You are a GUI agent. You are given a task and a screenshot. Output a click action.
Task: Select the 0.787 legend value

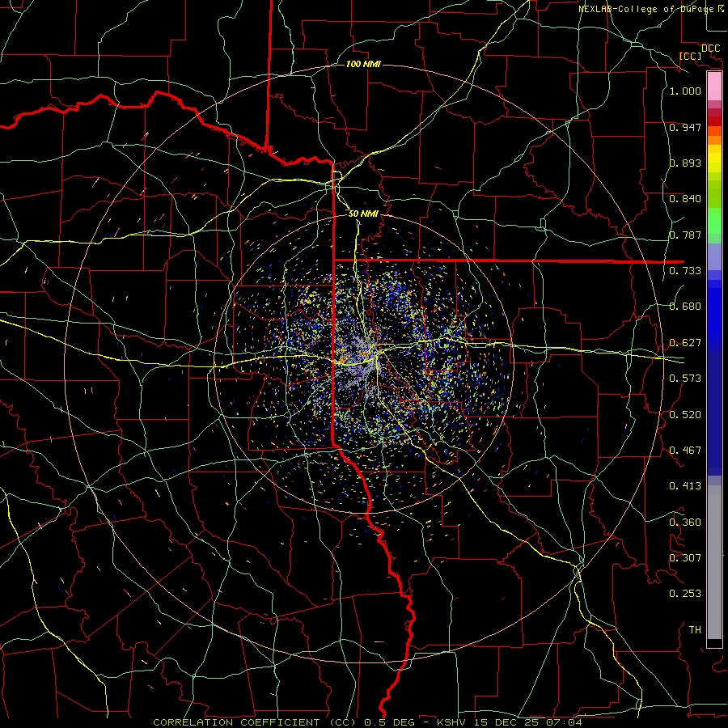click(x=685, y=235)
